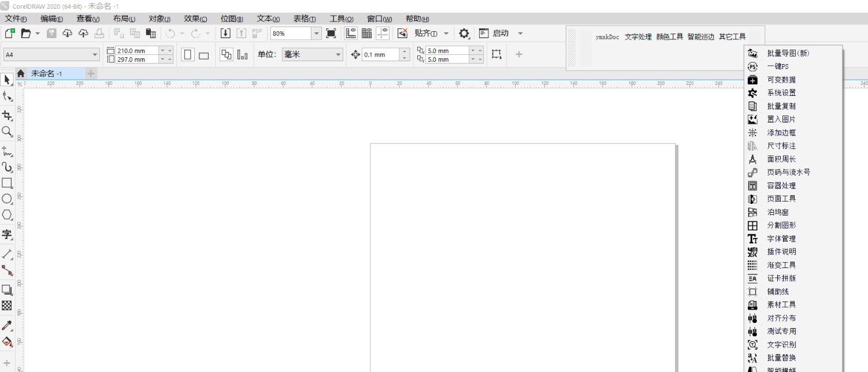
Task: Select the Ellipse tool
Action: [8, 199]
